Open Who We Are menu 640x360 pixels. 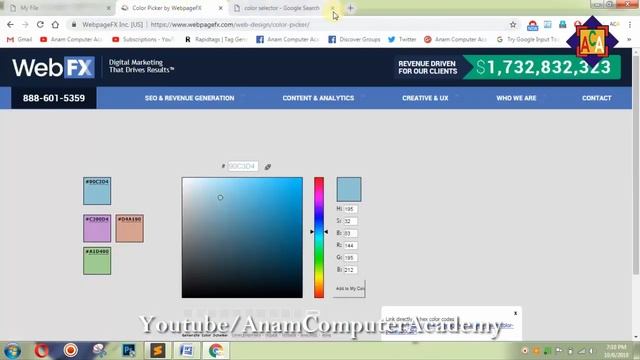point(516,98)
